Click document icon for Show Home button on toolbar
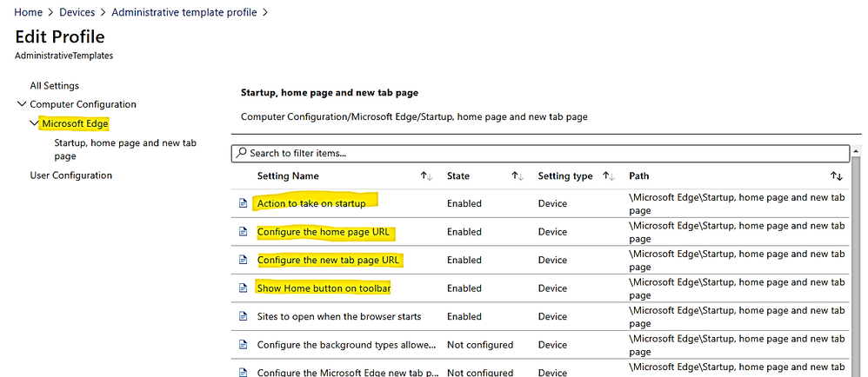The height and width of the screenshot is (377, 868). (x=243, y=288)
